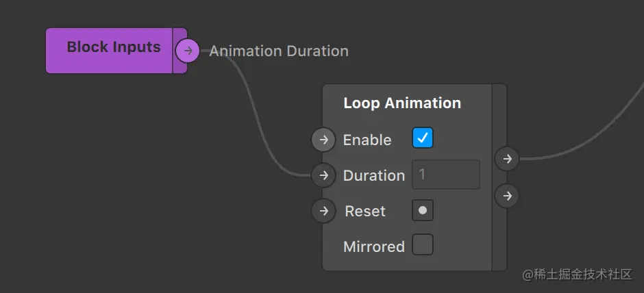
Task: Click the Duration value field
Action: pyautogui.click(x=445, y=175)
